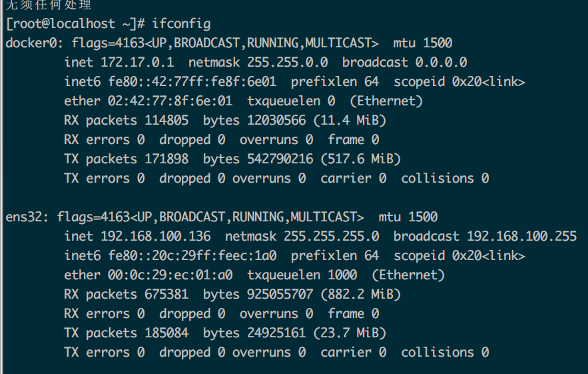Click the ifconfig command text
The width and height of the screenshot is (588, 374).
(181, 24)
